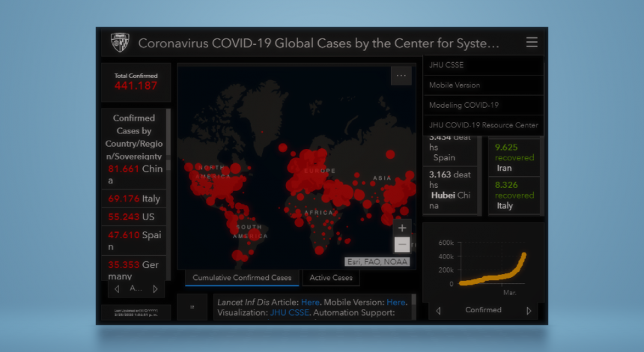
Task: Open JHU COVID-19 Resource Center
Action: (483, 125)
